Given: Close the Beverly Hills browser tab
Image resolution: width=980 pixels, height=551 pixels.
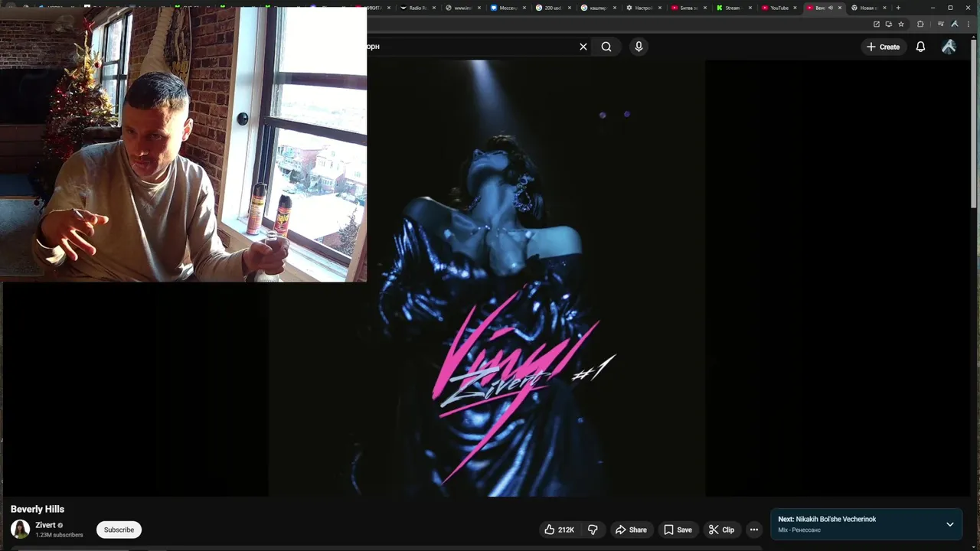Looking at the screenshot, I should (840, 8).
